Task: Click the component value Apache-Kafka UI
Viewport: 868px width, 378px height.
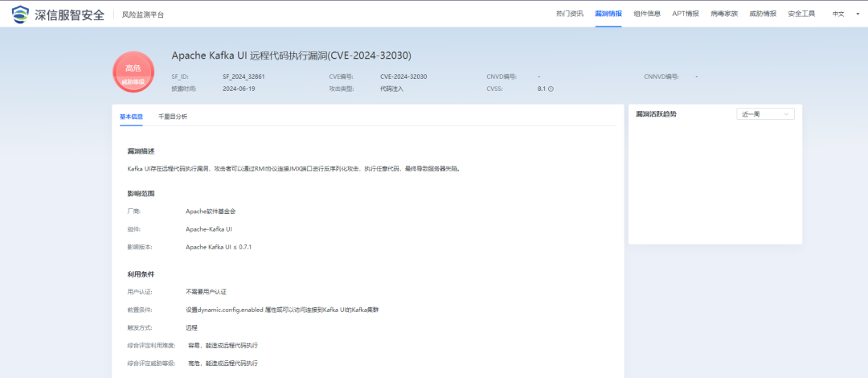Action: tap(209, 229)
